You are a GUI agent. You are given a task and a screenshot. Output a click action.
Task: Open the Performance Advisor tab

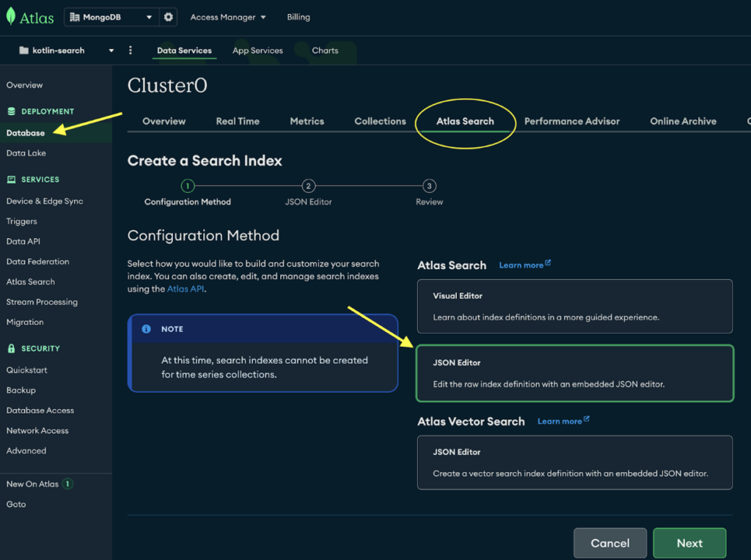click(x=572, y=121)
